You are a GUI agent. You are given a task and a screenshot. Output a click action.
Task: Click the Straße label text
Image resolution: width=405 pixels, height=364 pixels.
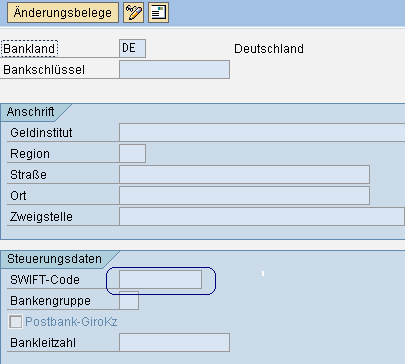pyautogui.click(x=28, y=175)
